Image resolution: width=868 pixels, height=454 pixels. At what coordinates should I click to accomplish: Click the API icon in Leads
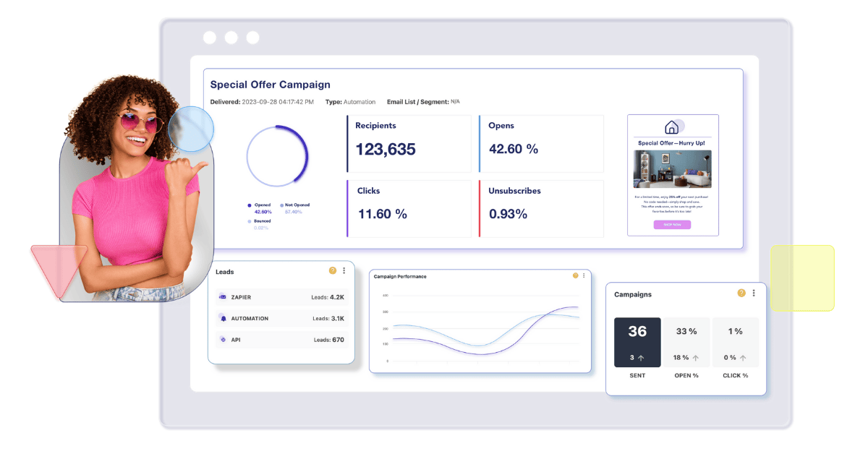[223, 339]
